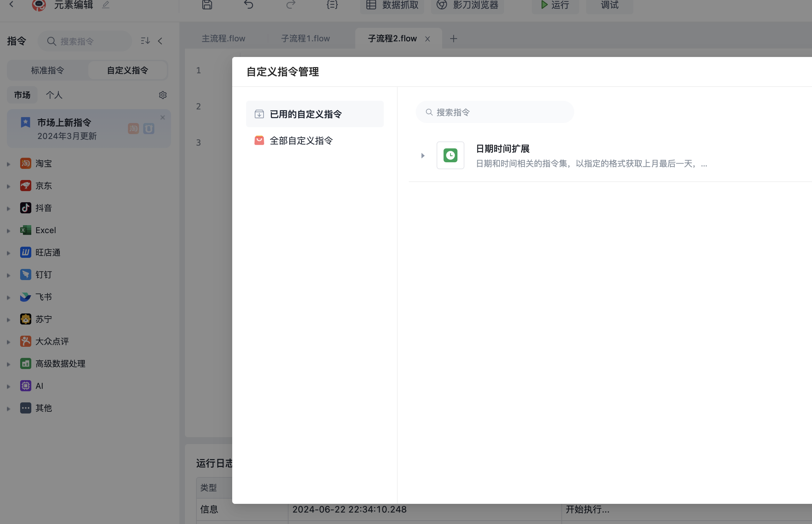Switch to 标准指令 toggle
812x524 pixels.
[x=48, y=70]
